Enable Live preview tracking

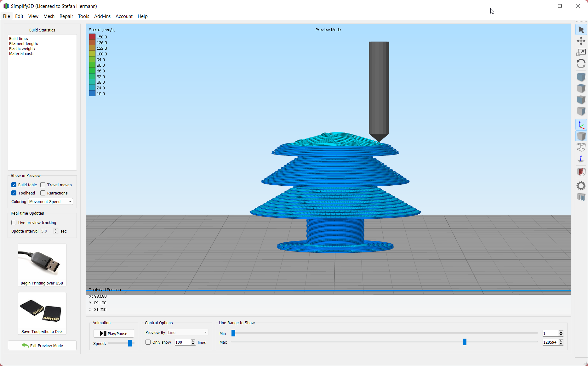coord(14,222)
